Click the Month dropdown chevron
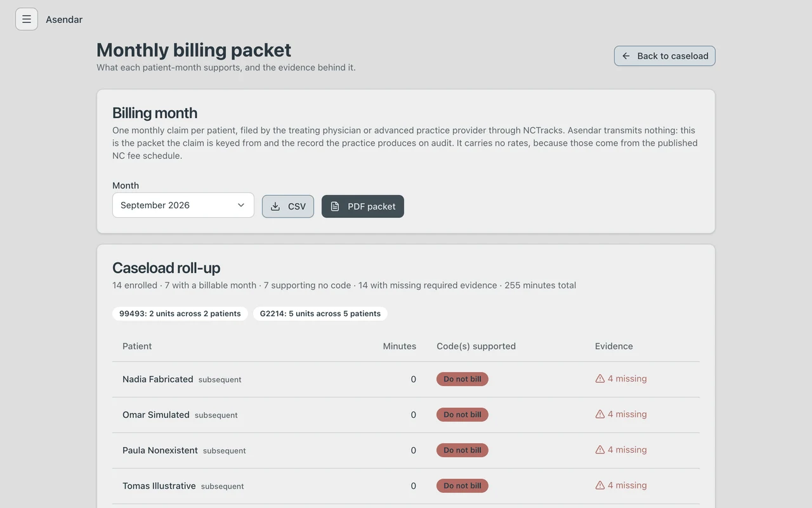This screenshot has width=812, height=508. pos(241,205)
